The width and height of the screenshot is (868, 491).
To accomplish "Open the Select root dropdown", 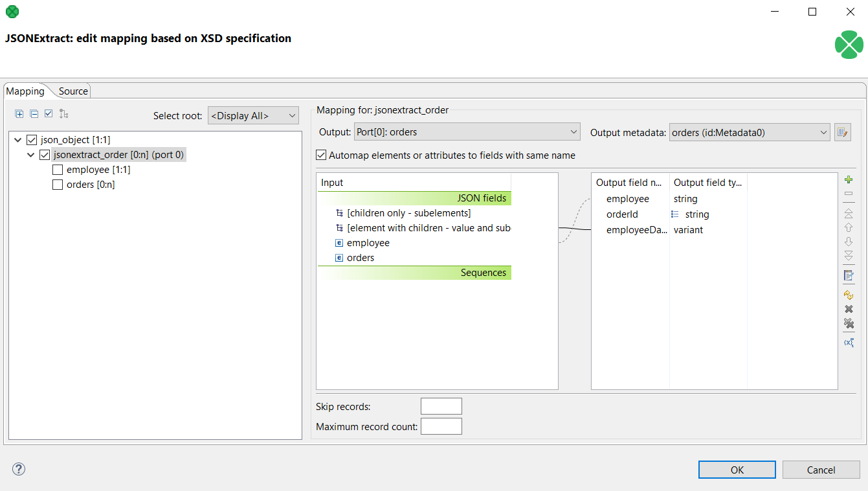I will [252, 115].
